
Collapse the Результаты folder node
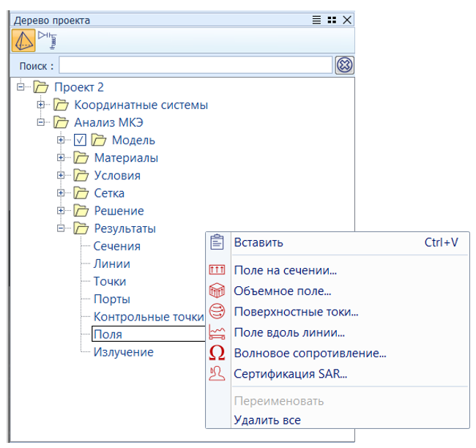[x=61, y=228]
